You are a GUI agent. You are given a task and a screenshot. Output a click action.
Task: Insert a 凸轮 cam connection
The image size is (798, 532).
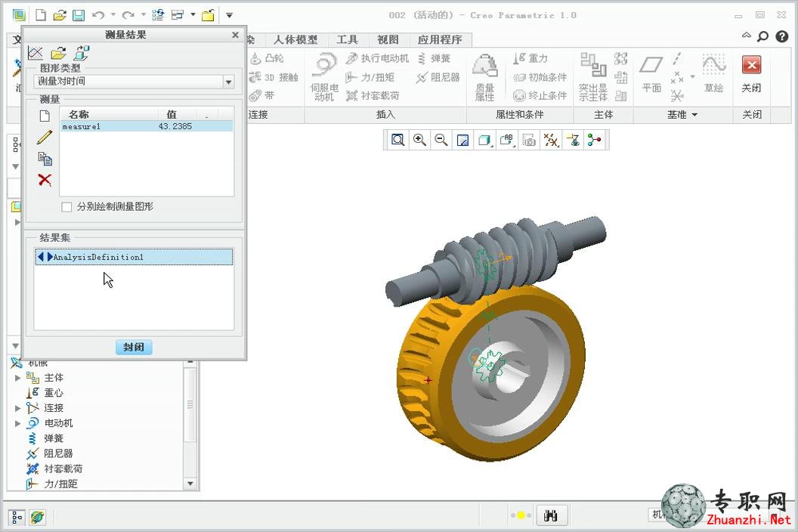coord(267,58)
